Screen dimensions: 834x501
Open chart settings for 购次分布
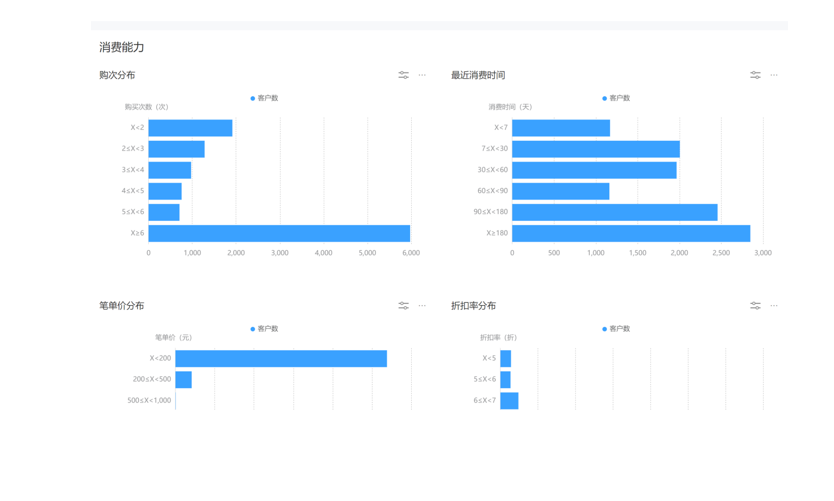(x=403, y=75)
